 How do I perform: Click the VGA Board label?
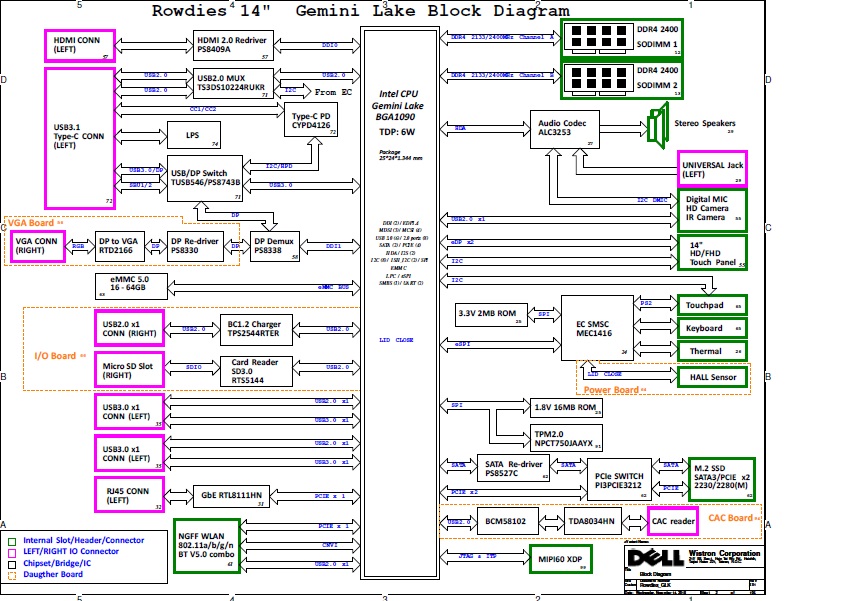[30, 223]
